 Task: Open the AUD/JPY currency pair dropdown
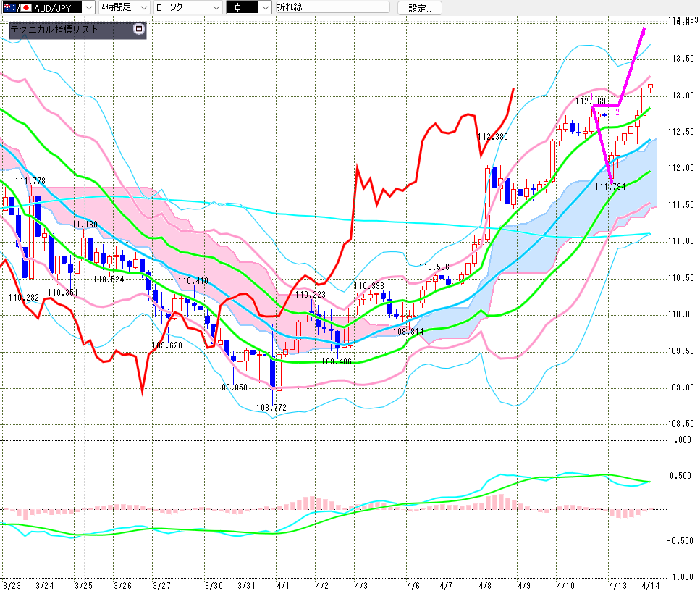[88, 7]
